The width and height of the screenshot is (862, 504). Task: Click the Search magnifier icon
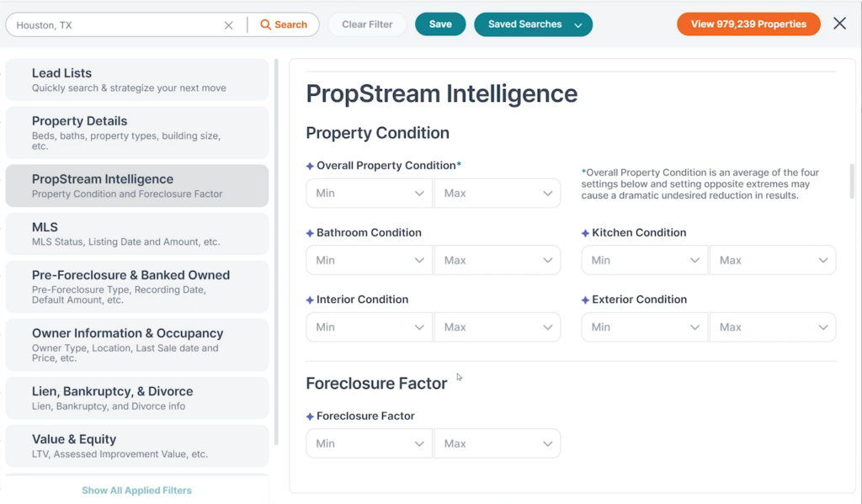[x=268, y=24]
